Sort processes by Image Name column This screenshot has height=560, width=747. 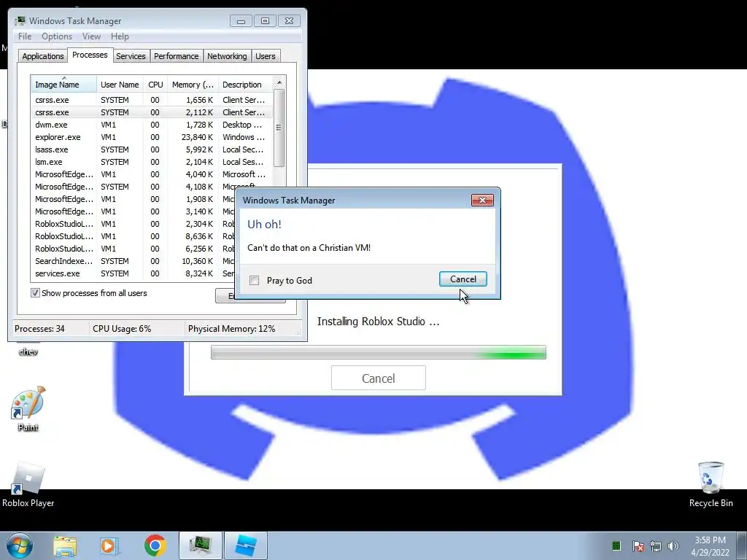tap(64, 85)
